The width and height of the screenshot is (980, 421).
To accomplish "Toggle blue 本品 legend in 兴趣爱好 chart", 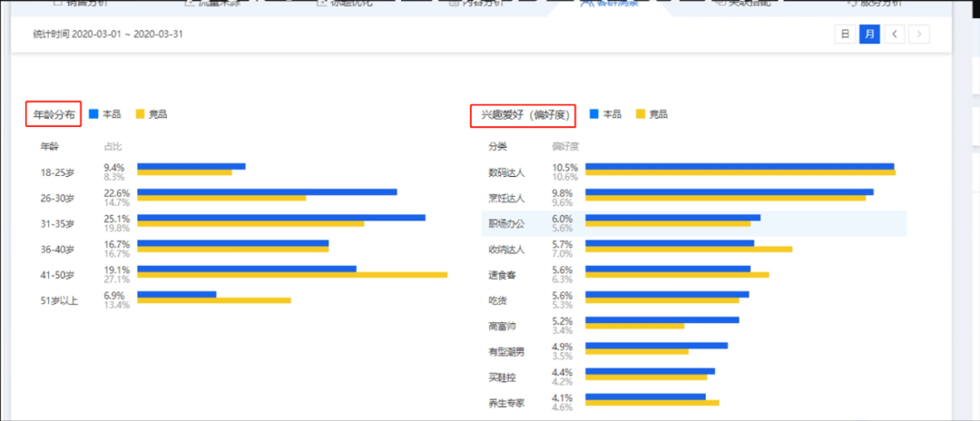I will [x=605, y=114].
